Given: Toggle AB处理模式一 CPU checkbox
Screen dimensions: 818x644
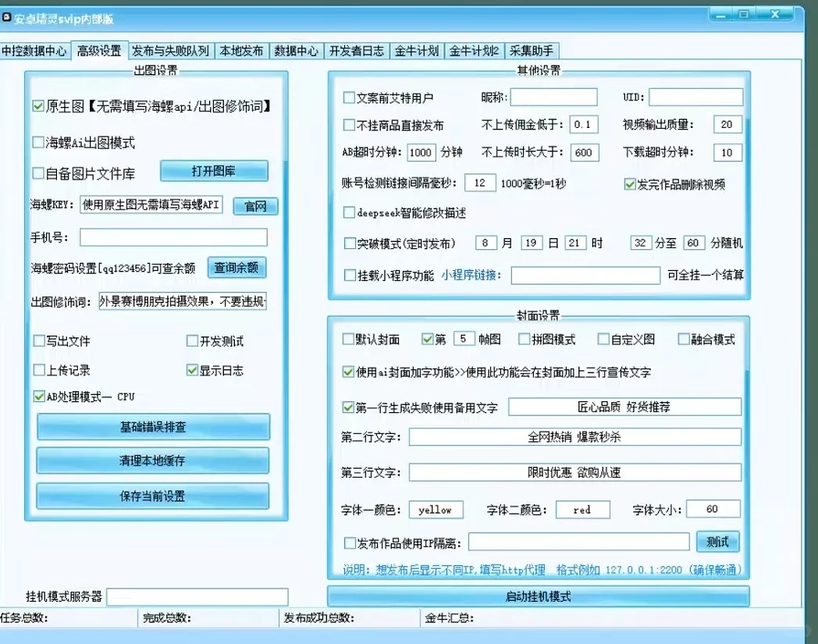Looking at the screenshot, I should (39, 396).
